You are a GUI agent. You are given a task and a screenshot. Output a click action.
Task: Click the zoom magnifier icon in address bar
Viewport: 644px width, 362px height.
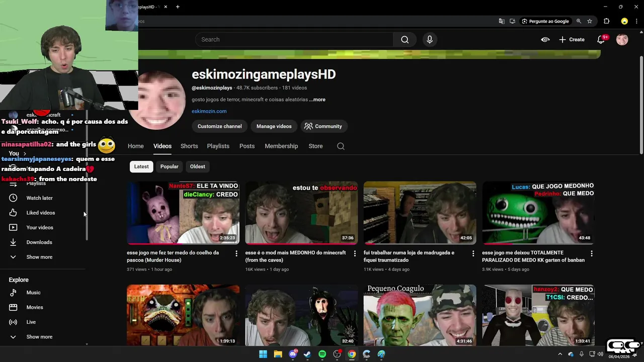pyautogui.click(x=579, y=21)
